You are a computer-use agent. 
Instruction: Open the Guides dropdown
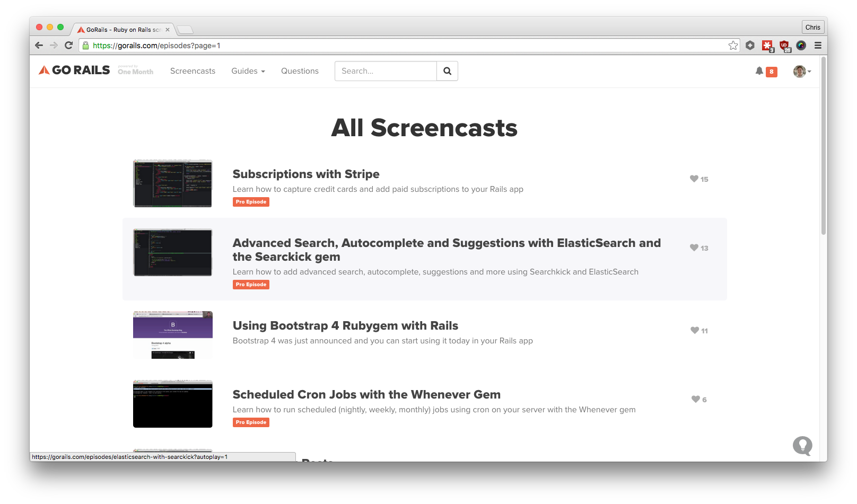[x=248, y=70]
